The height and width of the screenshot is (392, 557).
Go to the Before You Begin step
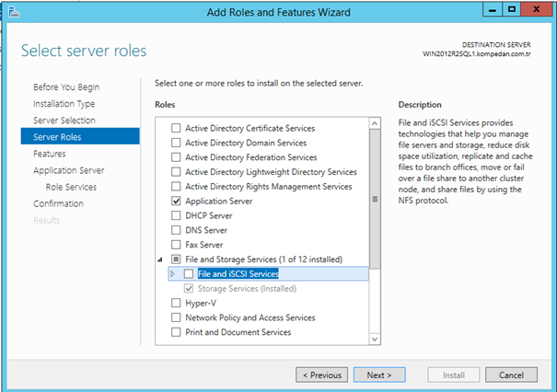(x=64, y=87)
